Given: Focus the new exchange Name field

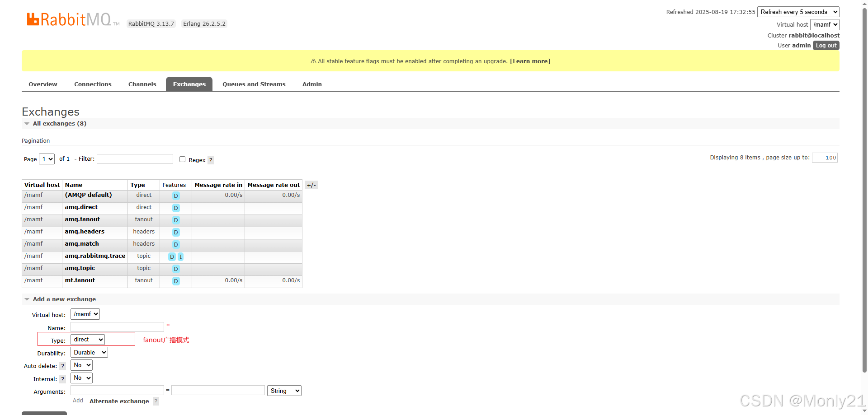Looking at the screenshot, I should [117, 327].
